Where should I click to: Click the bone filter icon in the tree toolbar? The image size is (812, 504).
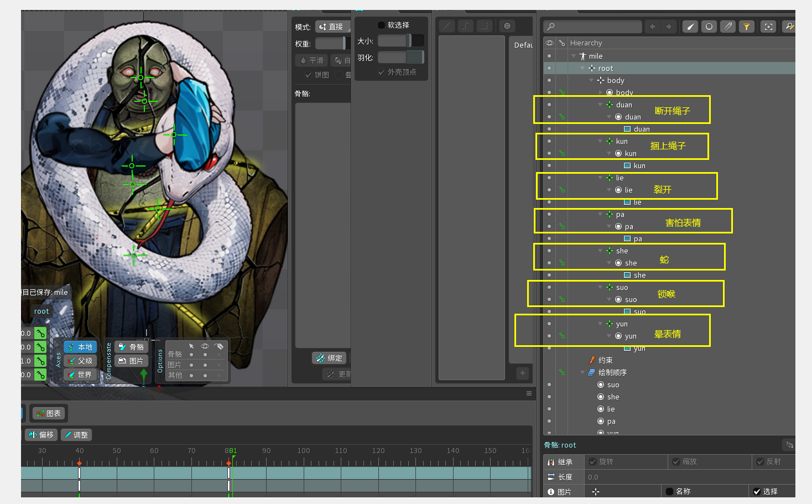690,27
